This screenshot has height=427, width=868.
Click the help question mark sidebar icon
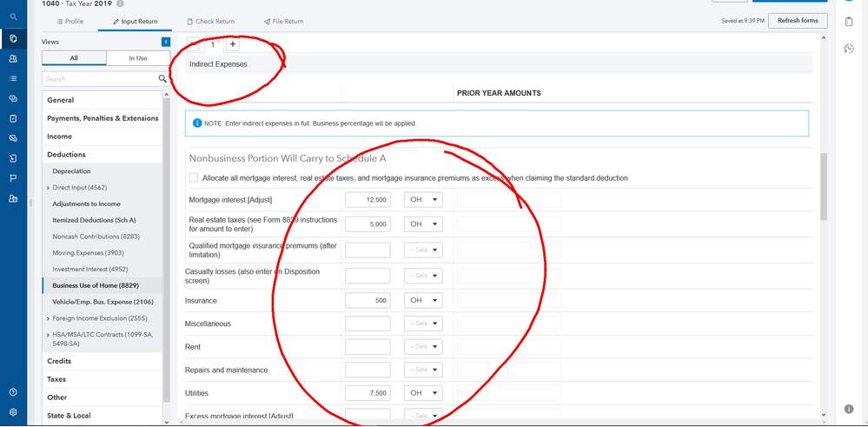click(13, 392)
